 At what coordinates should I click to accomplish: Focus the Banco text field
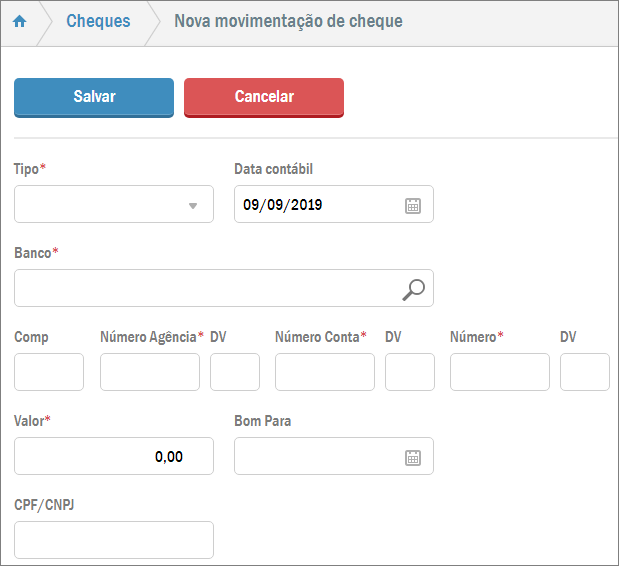pos(205,288)
